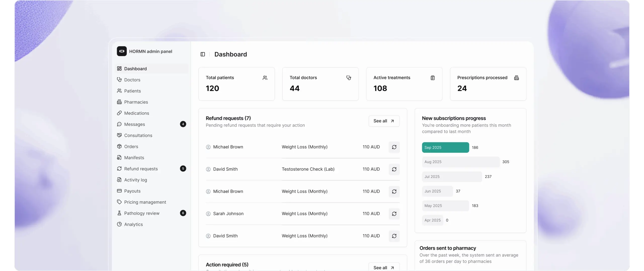Open Pharmacies in the sidebar
This screenshot has width=644, height=271.
click(151, 102)
